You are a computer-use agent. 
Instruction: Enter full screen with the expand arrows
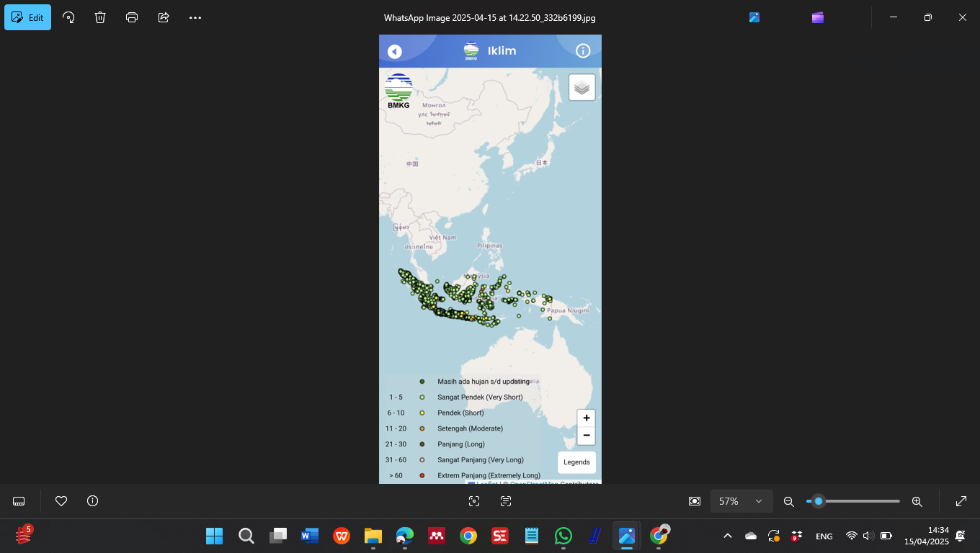[x=961, y=501]
